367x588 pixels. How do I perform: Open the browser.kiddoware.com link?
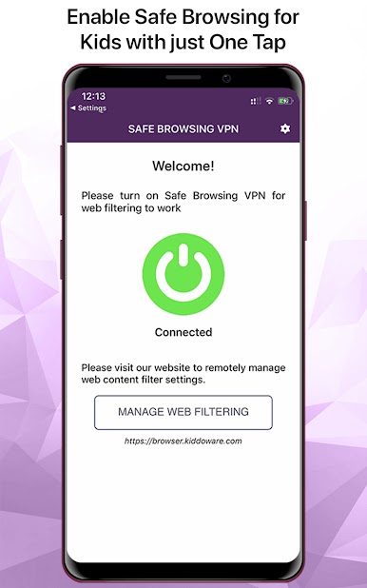tap(183, 441)
